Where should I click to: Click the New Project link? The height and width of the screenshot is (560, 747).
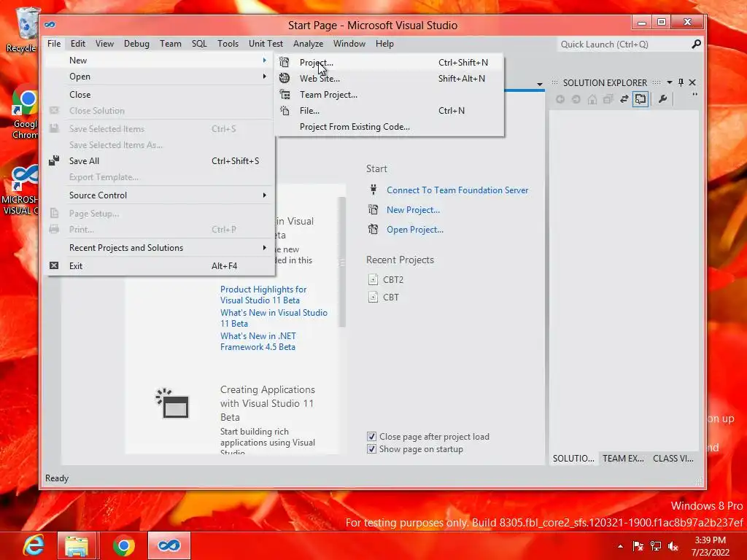[413, 209]
